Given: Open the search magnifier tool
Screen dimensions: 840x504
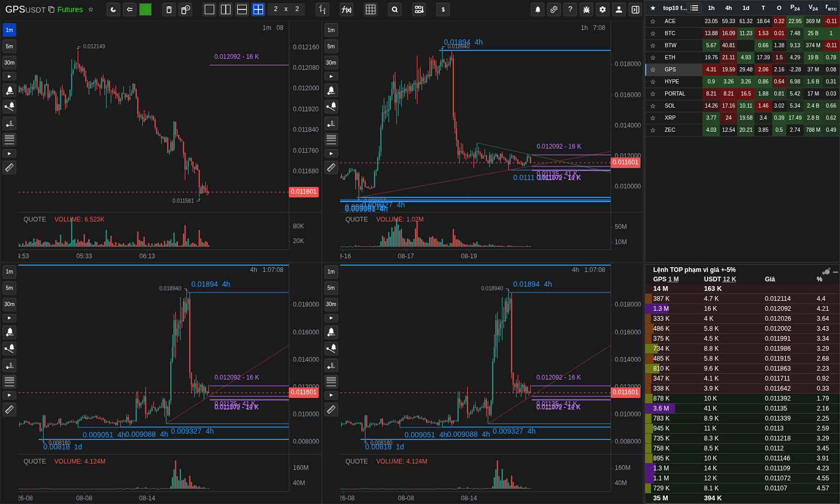Looking at the screenshot, I should [x=395, y=9].
